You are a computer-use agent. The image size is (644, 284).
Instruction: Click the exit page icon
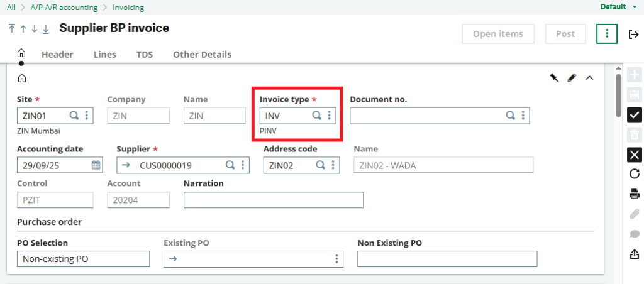click(634, 35)
